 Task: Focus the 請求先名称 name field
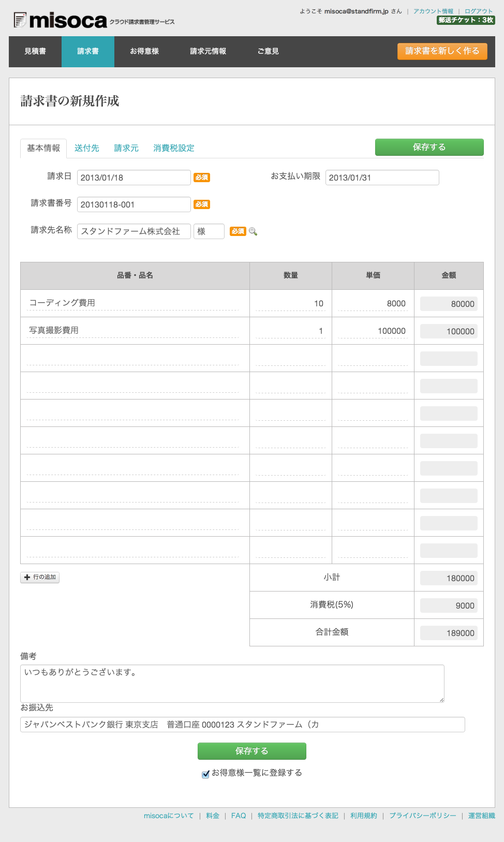point(134,231)
